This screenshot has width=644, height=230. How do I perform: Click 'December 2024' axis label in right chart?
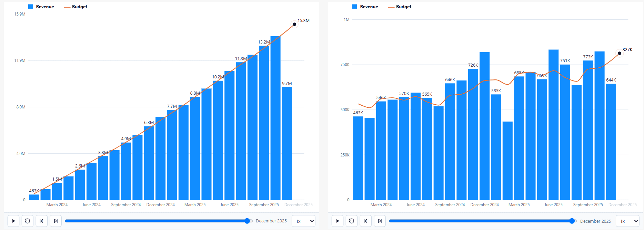pos(485,205)
